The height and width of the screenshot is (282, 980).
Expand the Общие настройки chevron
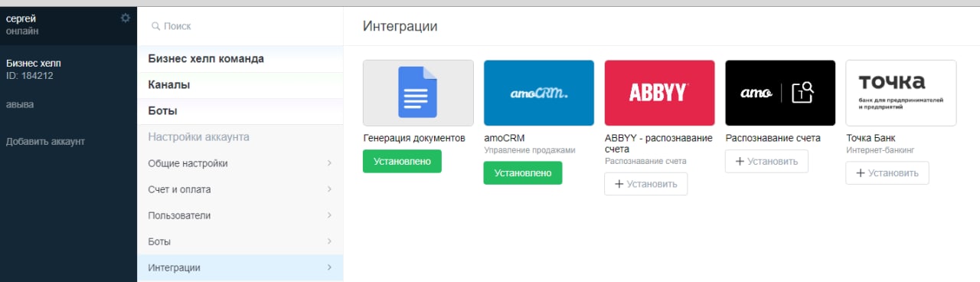[x=329, y=163]
